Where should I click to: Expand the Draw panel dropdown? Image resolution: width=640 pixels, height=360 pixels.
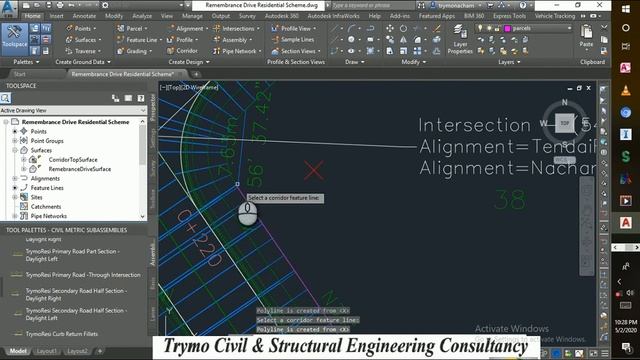pyautogui.click(x=355, y=62)
